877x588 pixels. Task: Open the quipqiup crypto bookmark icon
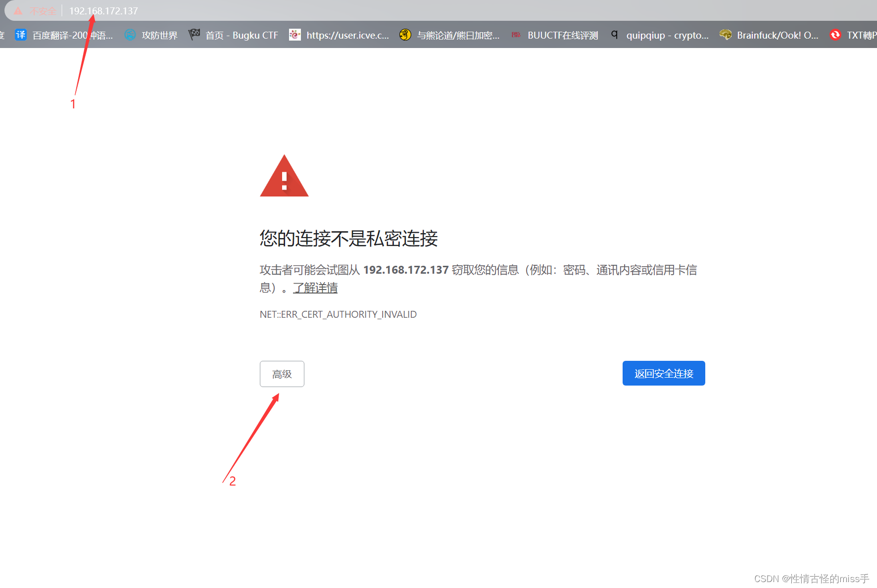pos(615,35)
